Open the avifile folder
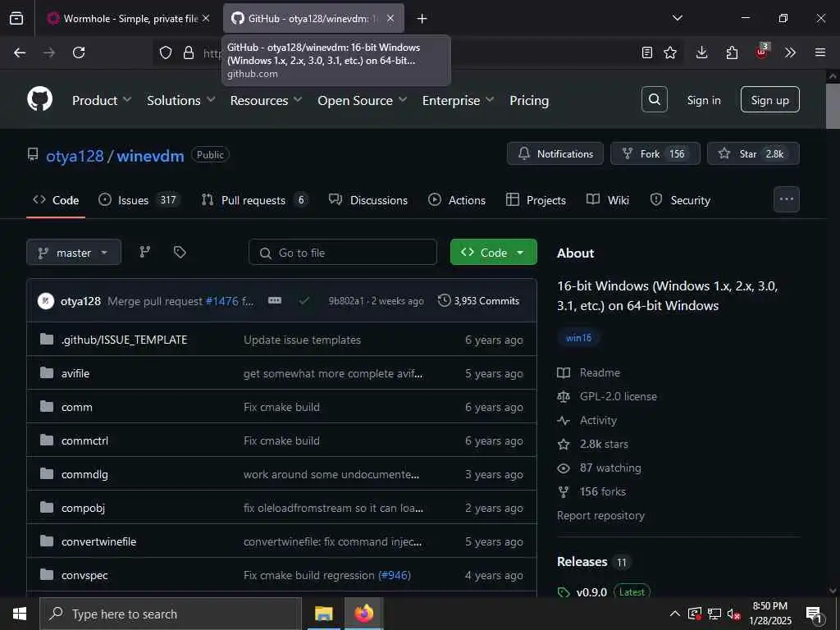Screen dimensions: 840x630 pos(75,373)
